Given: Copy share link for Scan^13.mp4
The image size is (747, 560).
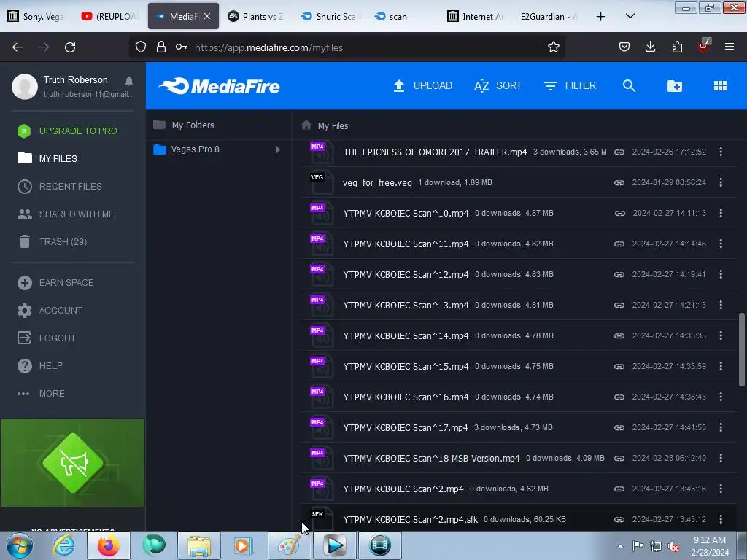Looking at the screenshot, I should 619,306.
